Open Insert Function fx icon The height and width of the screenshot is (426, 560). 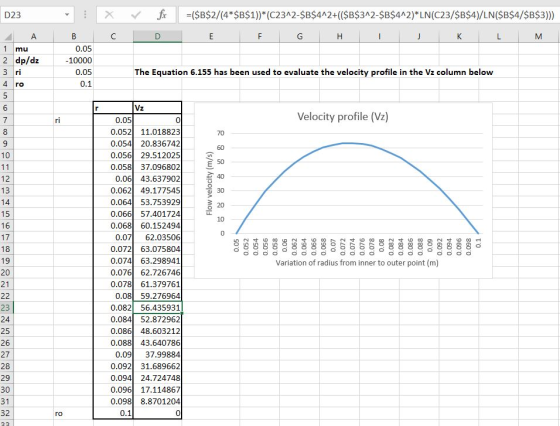tap(162, 15)
